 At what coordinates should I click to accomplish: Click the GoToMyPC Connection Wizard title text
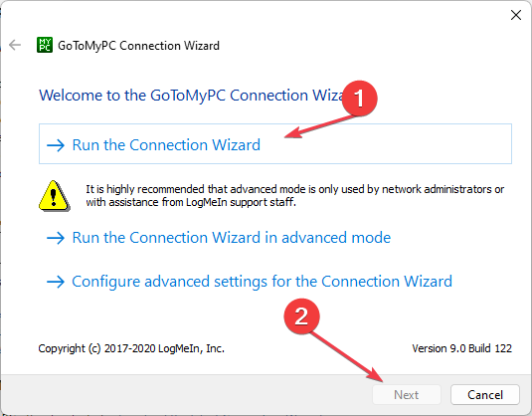138,46
